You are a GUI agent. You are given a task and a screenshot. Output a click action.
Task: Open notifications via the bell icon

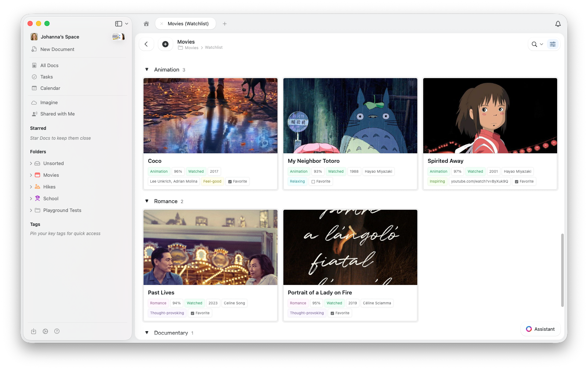click(x=558, y=23)
